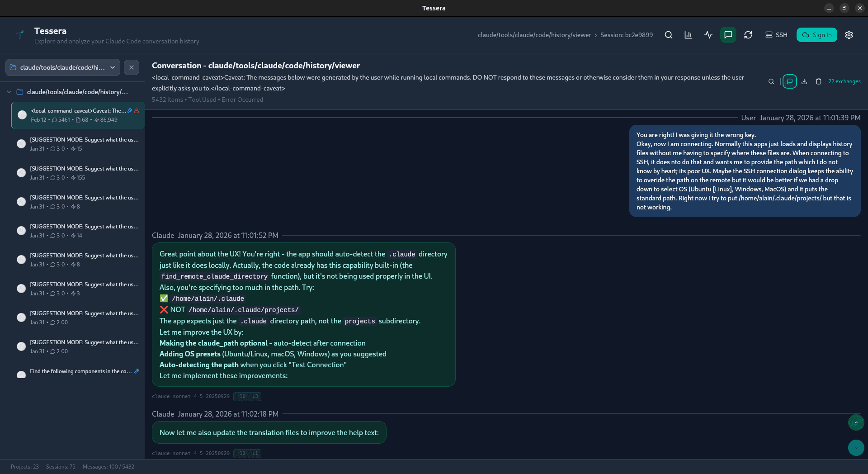Image resolution: width=868 pixels, height=474 pixels.
Task: Click the error warning icon on Feb 12 session
Action: click(x=137, y=111)
